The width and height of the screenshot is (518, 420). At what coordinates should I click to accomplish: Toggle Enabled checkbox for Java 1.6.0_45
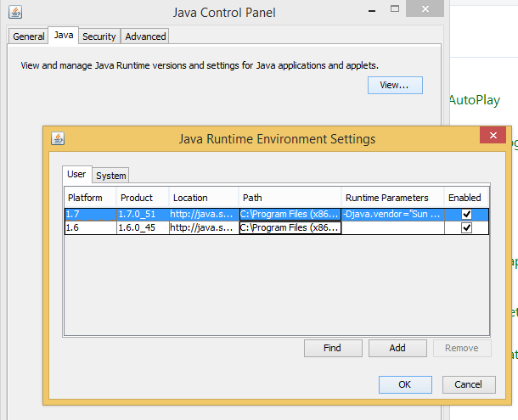pos(466,228)
